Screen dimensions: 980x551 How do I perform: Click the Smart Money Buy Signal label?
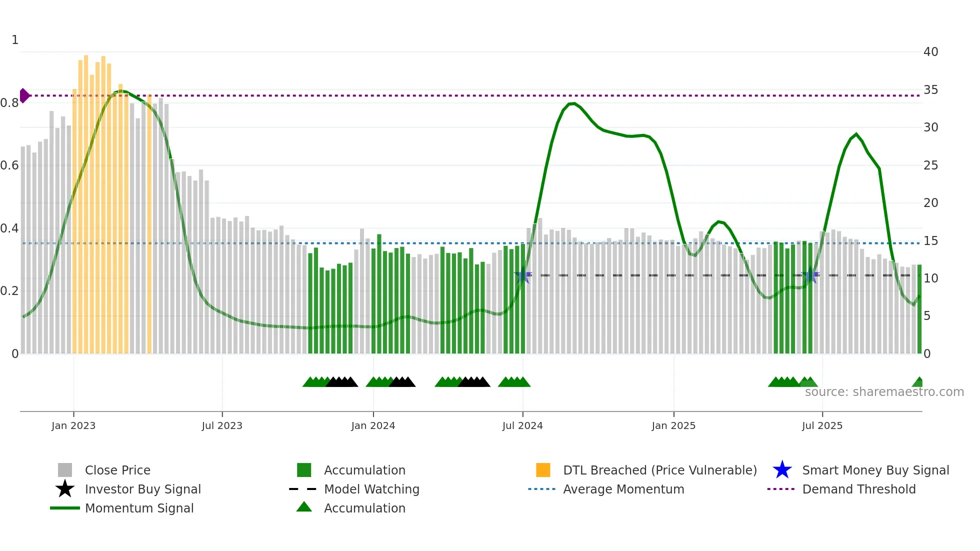(x=875, y=470)
